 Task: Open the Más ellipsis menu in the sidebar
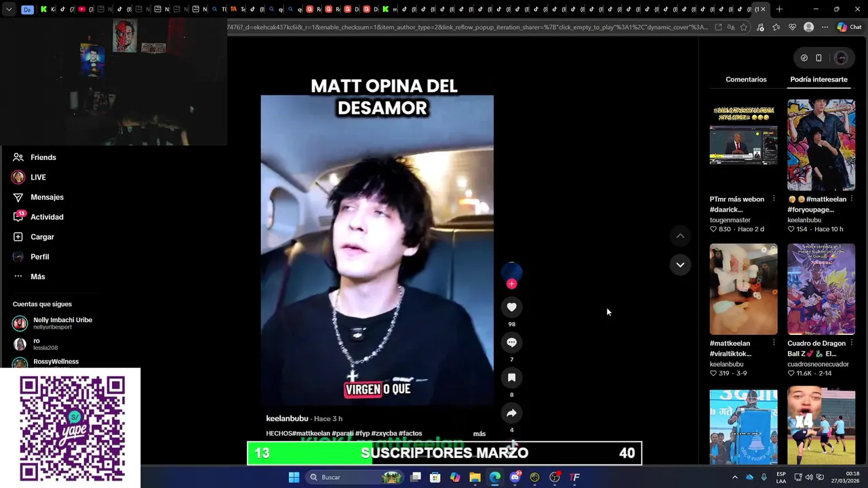tap(29, 277)
